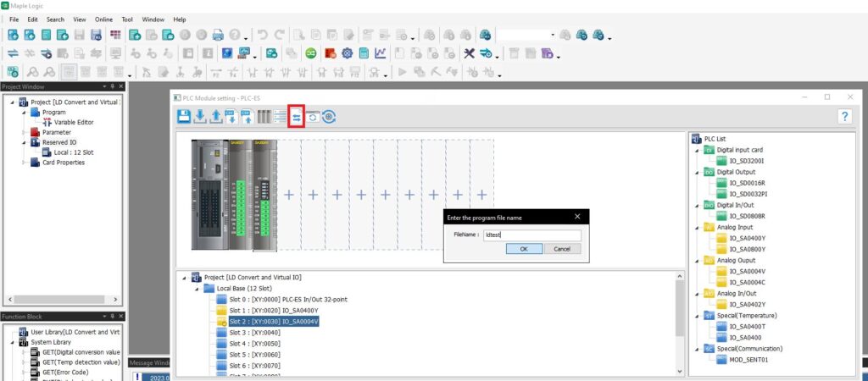
Task: Click the CSV import icon with down arrow
Action: tap(232, 117)
